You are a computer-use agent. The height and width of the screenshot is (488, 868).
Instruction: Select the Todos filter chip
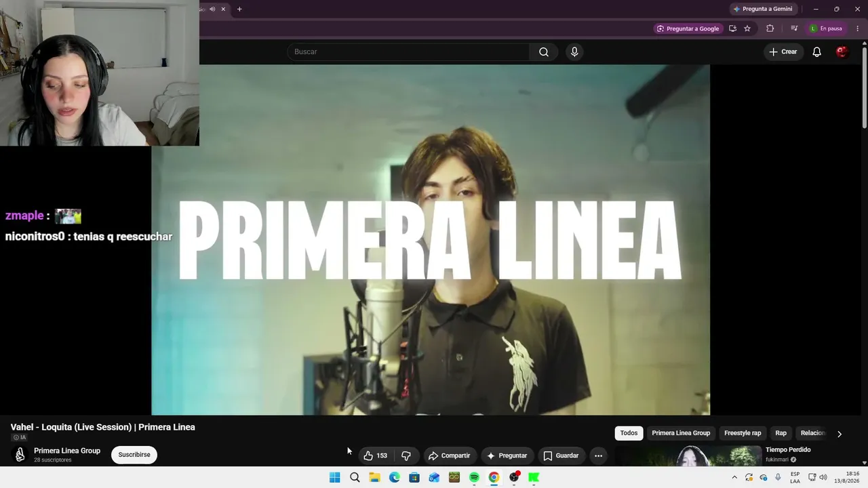tap(629, 433)
